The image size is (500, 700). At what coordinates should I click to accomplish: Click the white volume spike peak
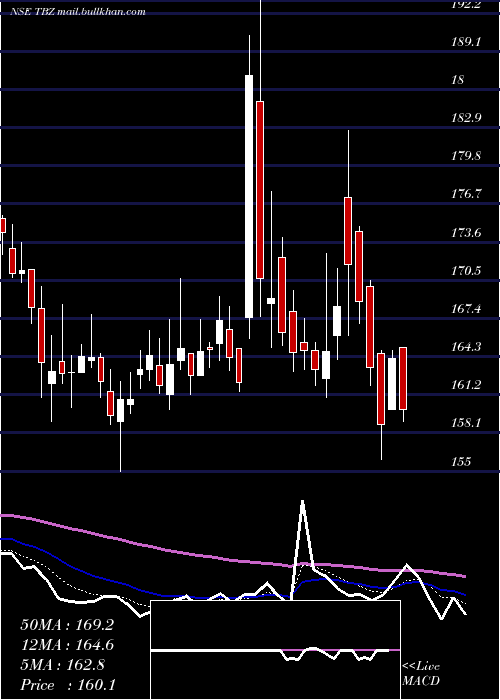303,502
